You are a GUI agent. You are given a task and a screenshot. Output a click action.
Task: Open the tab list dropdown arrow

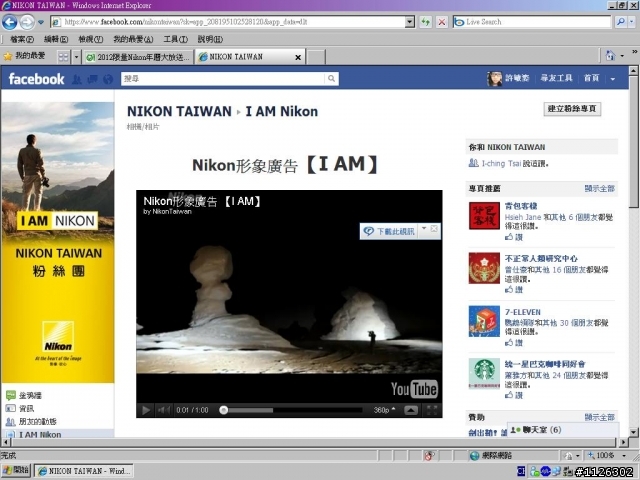(x=76, y=57)
